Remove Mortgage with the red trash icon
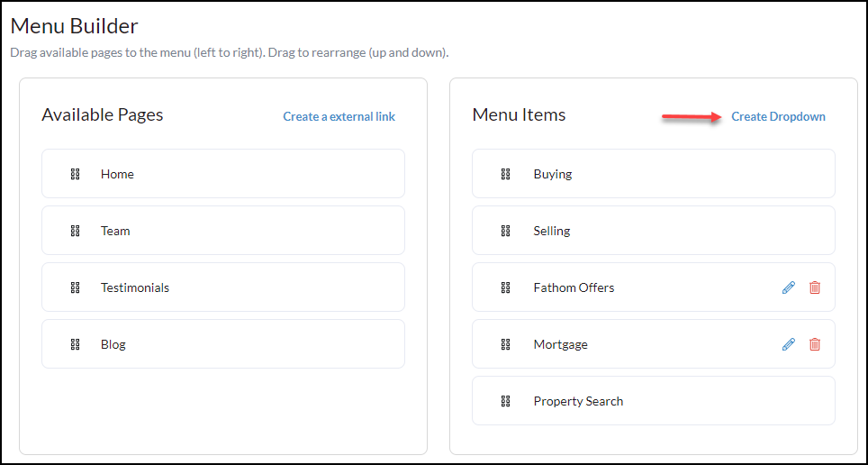868x465 pixels. pyautogui.click(x=815, y=344)
